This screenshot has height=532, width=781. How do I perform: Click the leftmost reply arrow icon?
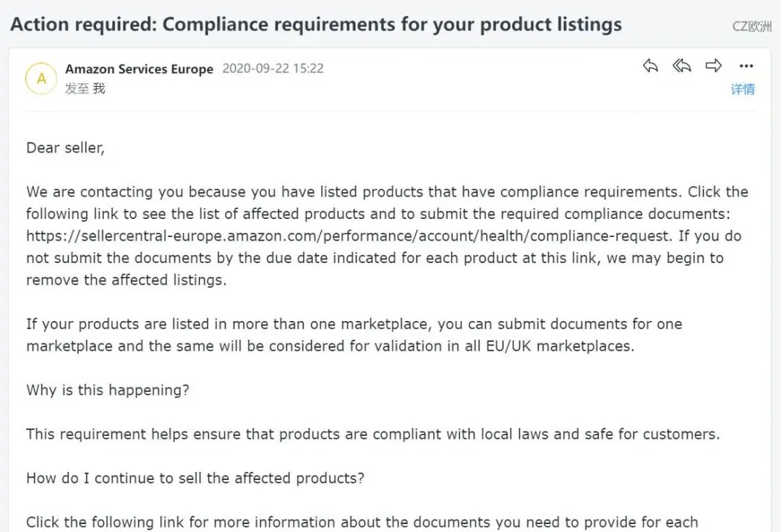point(650,65)
